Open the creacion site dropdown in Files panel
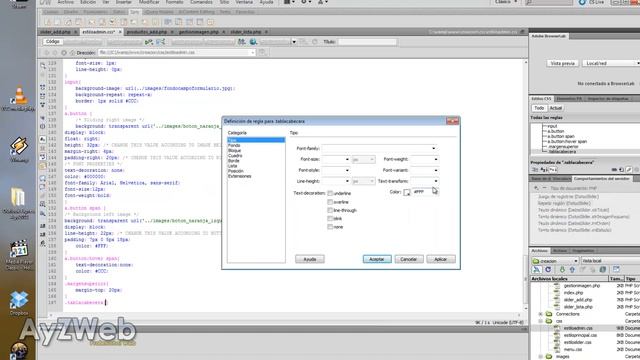 click(x=556, y=261)
